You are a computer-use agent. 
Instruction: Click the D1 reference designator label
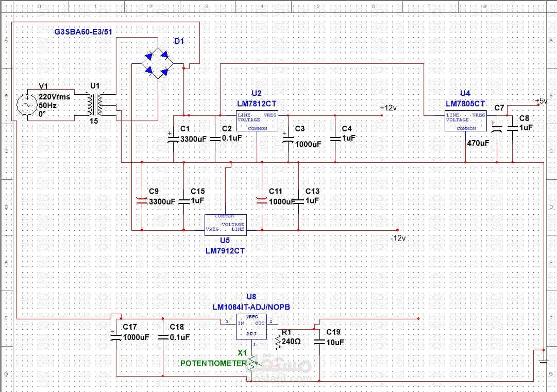coord(179,41)
